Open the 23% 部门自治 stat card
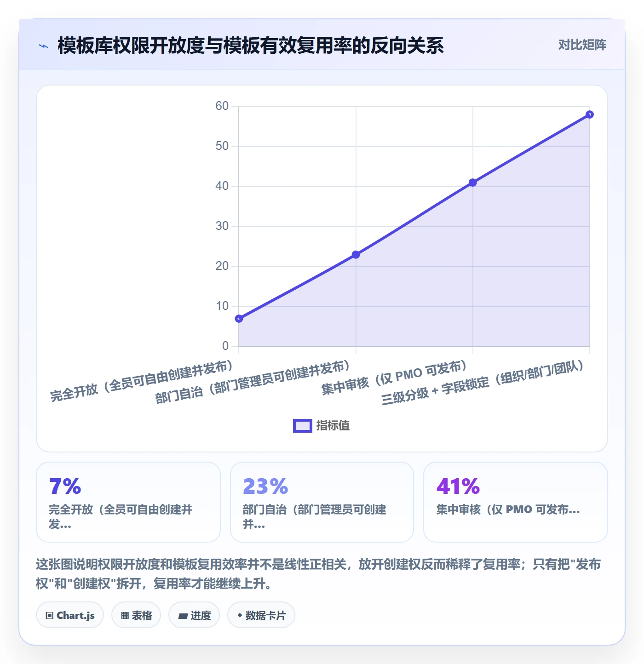 tap(322, 502)
